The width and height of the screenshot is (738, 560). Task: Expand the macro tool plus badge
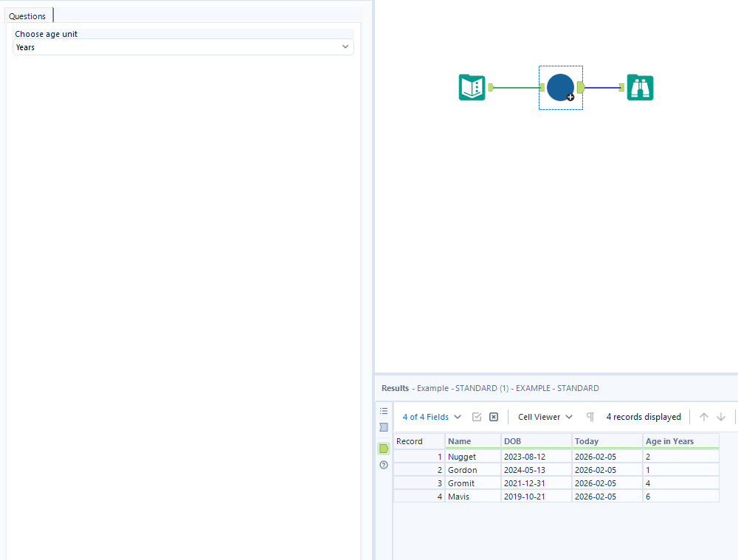tap(570, 97)
